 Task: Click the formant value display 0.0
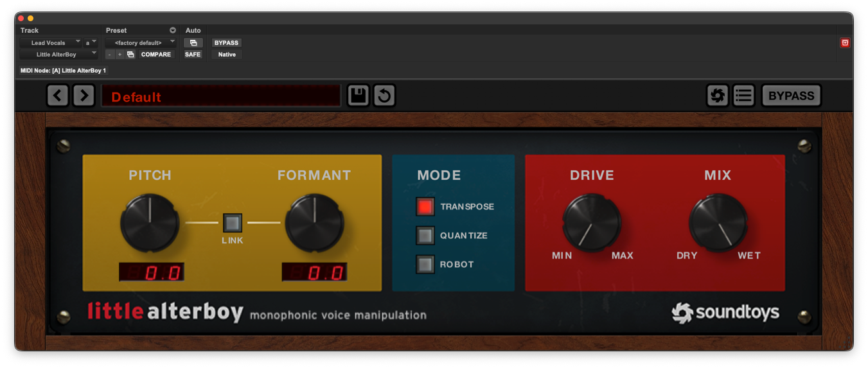coord(315,272)
